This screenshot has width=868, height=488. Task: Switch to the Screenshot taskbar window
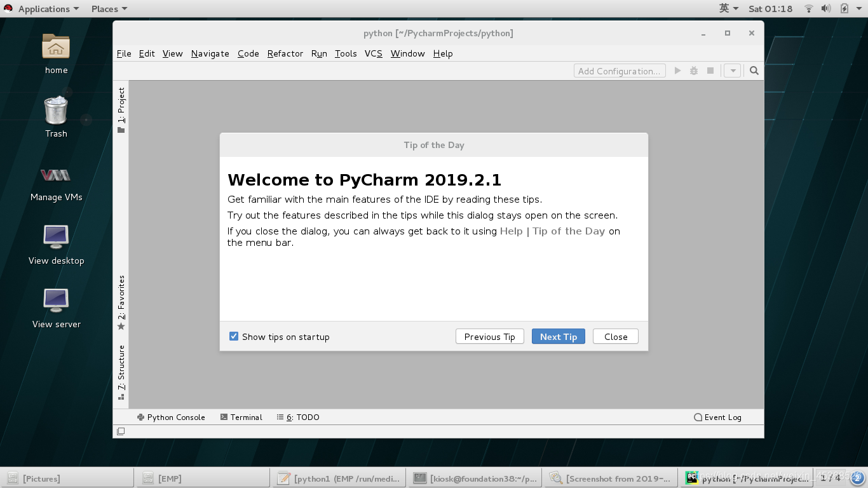[x=610, y=478]
